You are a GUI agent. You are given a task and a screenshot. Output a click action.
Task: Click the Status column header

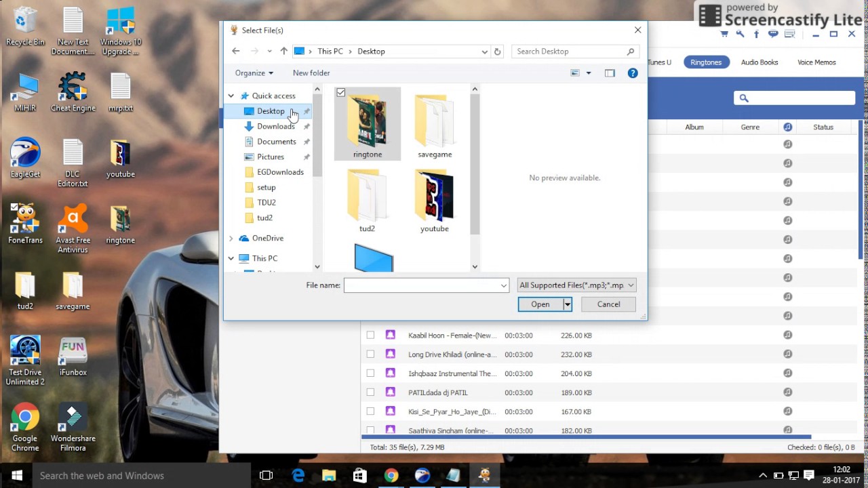point(823,127)
